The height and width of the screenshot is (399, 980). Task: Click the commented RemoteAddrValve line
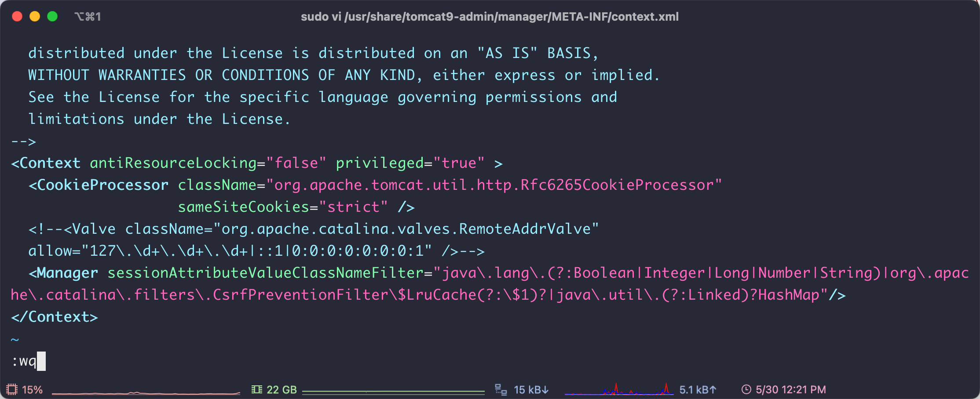tap(314, 229)
